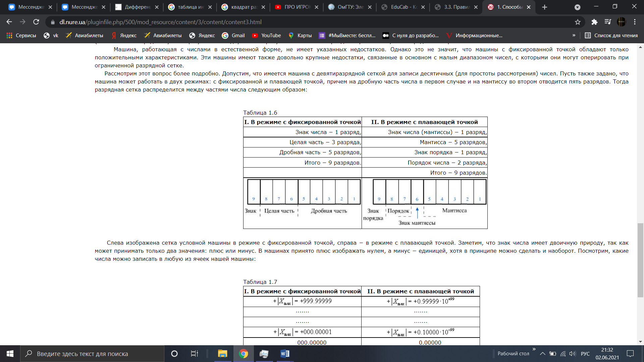Switch to first Мессендже tab
The height and width of the screenshot is (362, 644).
30,7
